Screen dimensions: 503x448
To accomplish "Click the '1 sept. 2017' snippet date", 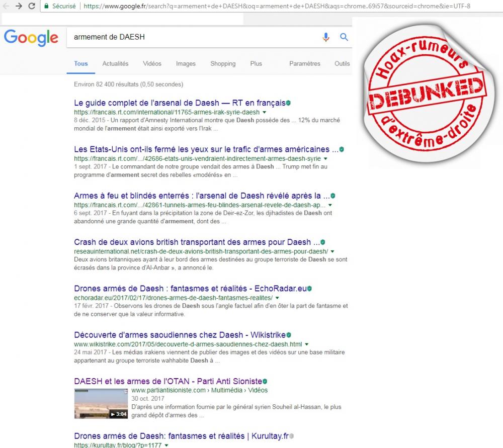I will click(x=90, y=167).
